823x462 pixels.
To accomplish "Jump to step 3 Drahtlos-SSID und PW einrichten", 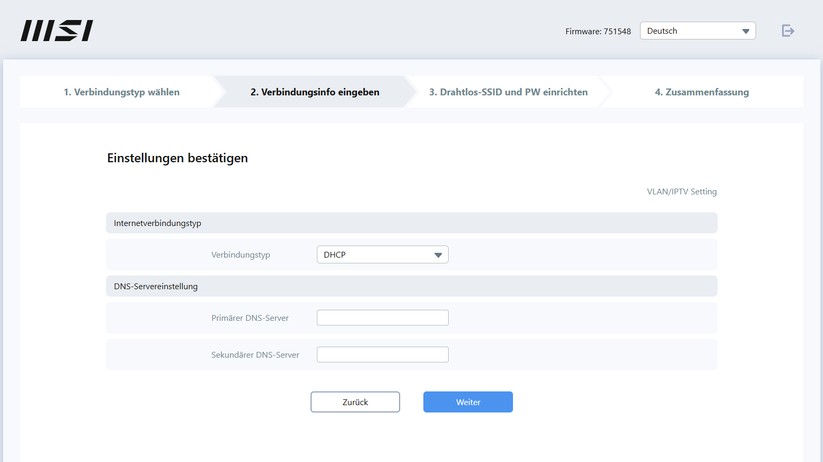I will tap(508, 92).
